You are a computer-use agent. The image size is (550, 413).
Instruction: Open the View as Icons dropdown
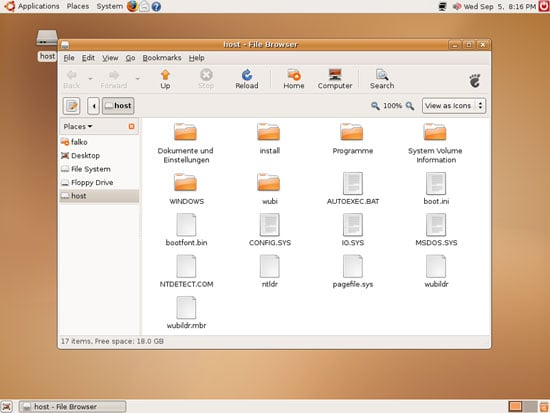click(454, 106)
